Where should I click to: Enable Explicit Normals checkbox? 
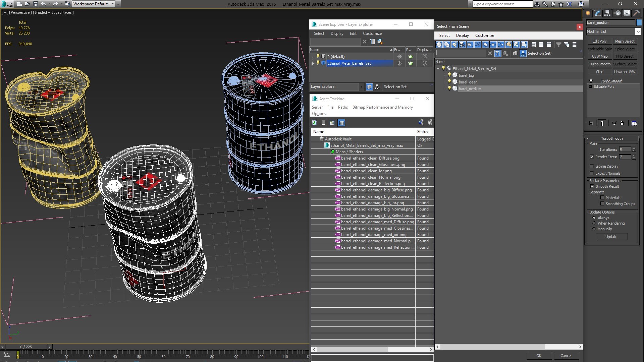592,173
